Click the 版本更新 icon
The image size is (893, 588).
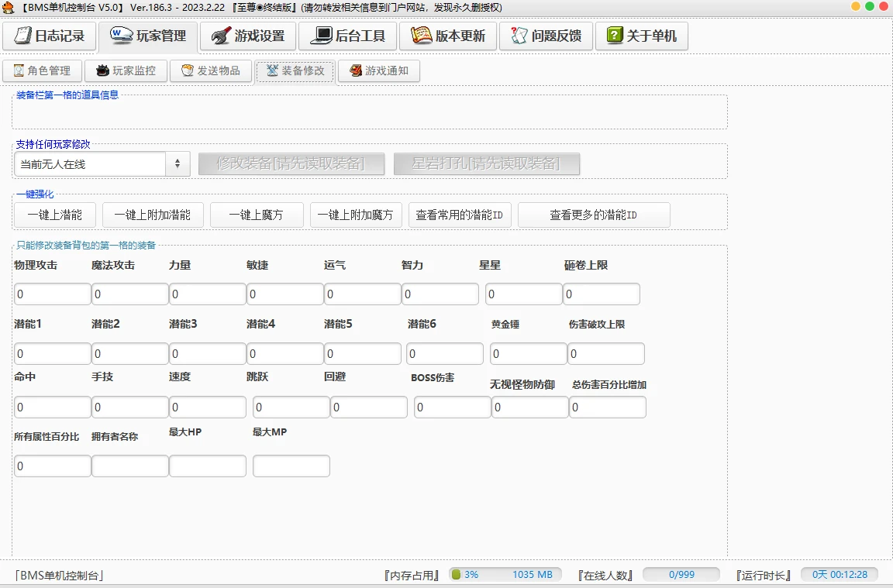421,36
